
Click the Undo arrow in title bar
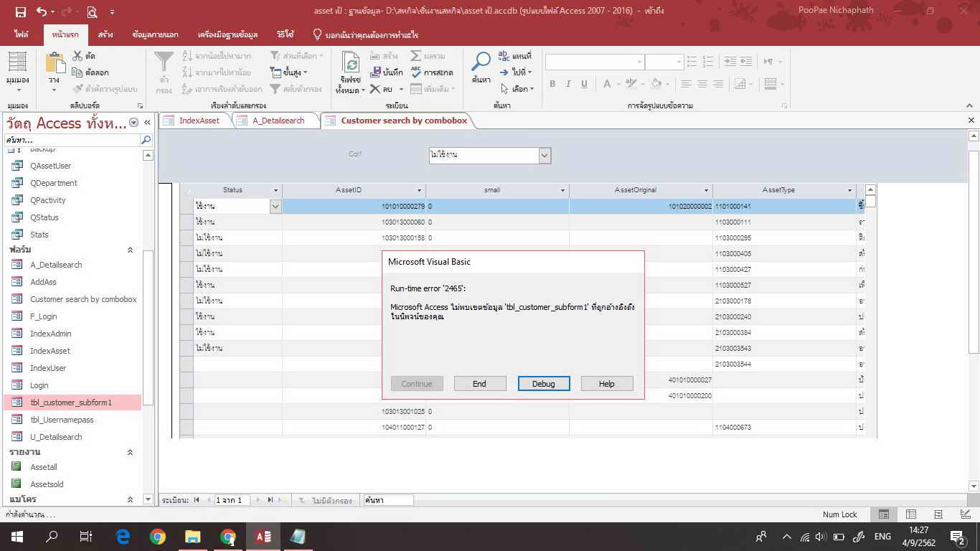click(42, 11)
